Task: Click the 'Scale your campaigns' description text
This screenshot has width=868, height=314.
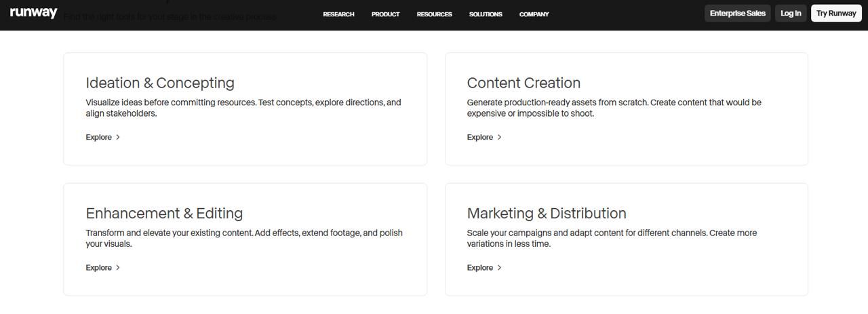Action: pos(612,238)
